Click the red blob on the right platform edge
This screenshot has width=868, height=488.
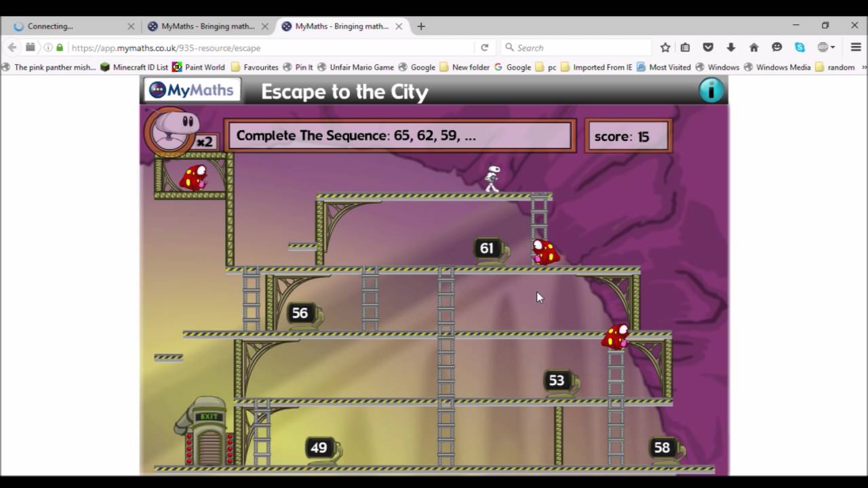point(616,336)
